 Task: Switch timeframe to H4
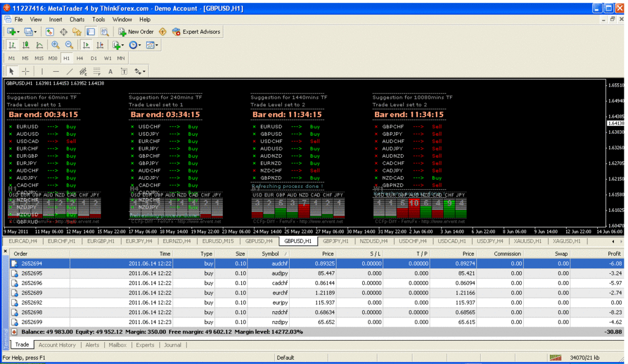pos(80,58)
